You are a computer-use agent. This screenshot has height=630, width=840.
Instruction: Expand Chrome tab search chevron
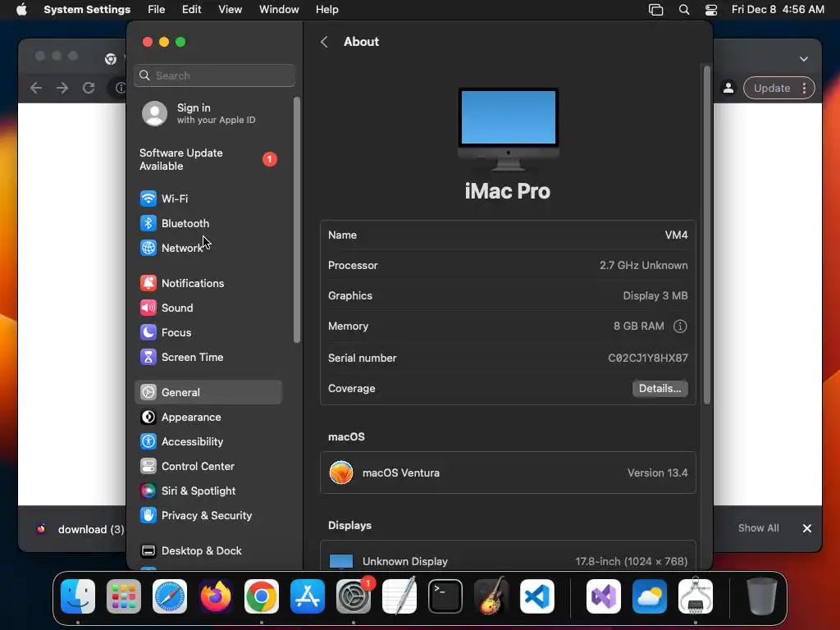pyautogui.click(x=804, y=59)
